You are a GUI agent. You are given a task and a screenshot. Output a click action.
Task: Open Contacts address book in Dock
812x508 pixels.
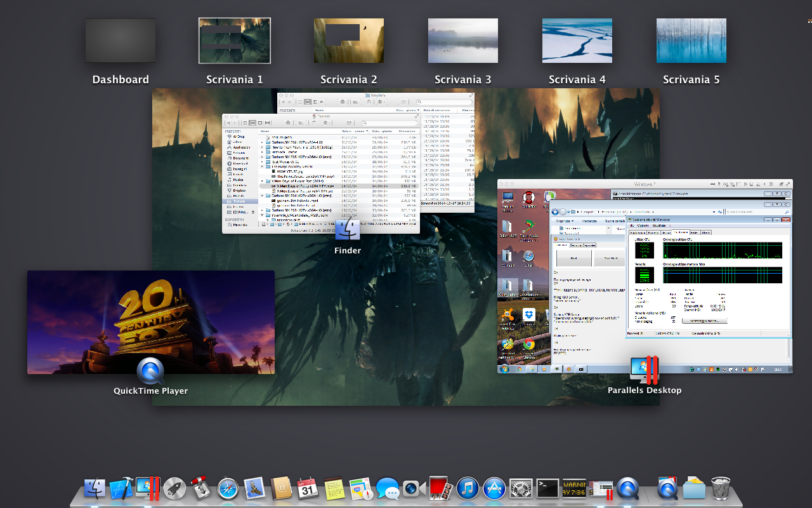(x=281, y=488)
